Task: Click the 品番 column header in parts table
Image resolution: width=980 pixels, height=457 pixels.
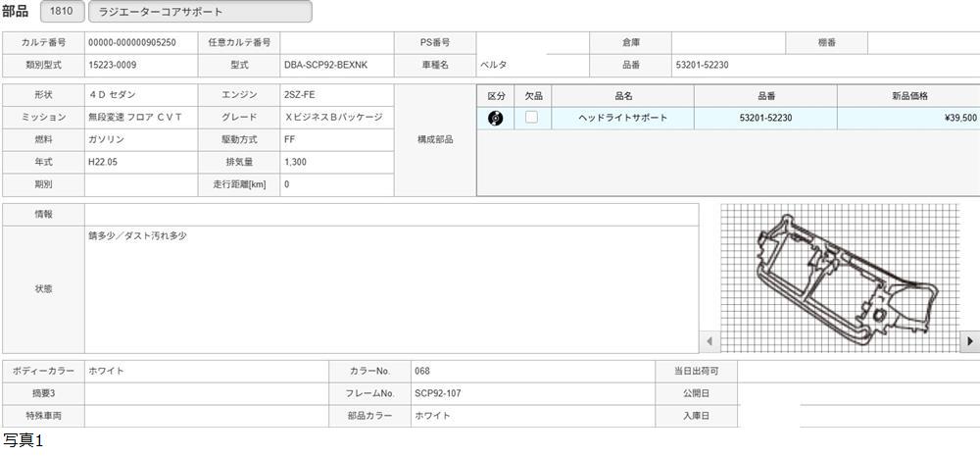Action: pyautogui.click(x=765, y=96)
